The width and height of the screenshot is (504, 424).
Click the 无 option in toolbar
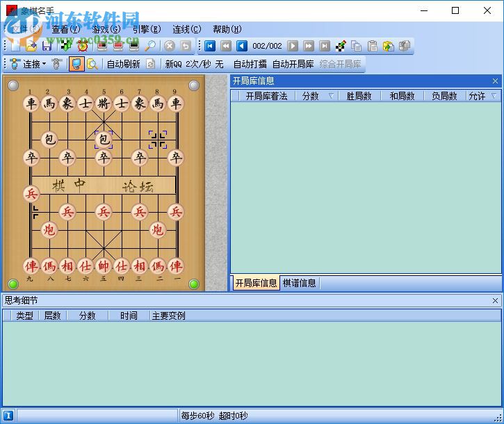(219, 64)
